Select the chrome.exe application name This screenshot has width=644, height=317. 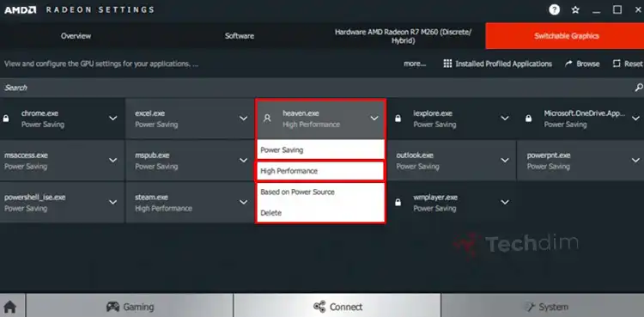39,113
